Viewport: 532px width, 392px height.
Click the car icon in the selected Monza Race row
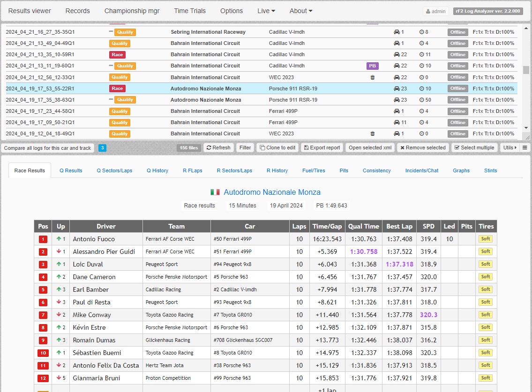pyautogui.click(x=397, y=89)
